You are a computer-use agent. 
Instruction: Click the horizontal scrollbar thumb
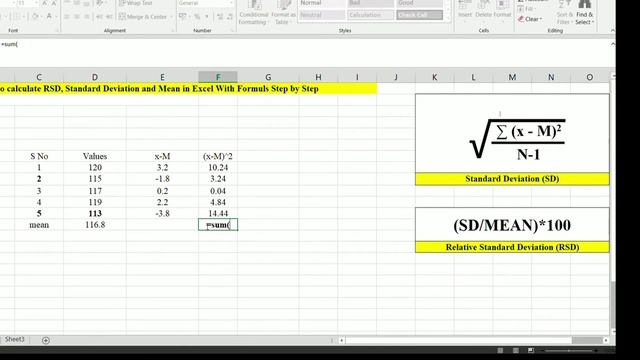coord(586,340)
